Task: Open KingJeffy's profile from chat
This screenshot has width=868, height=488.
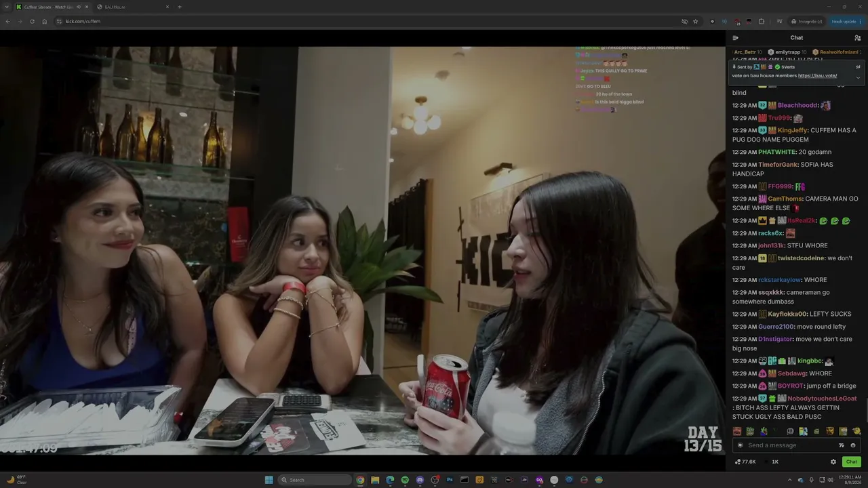Action: (x=793, y=130)
